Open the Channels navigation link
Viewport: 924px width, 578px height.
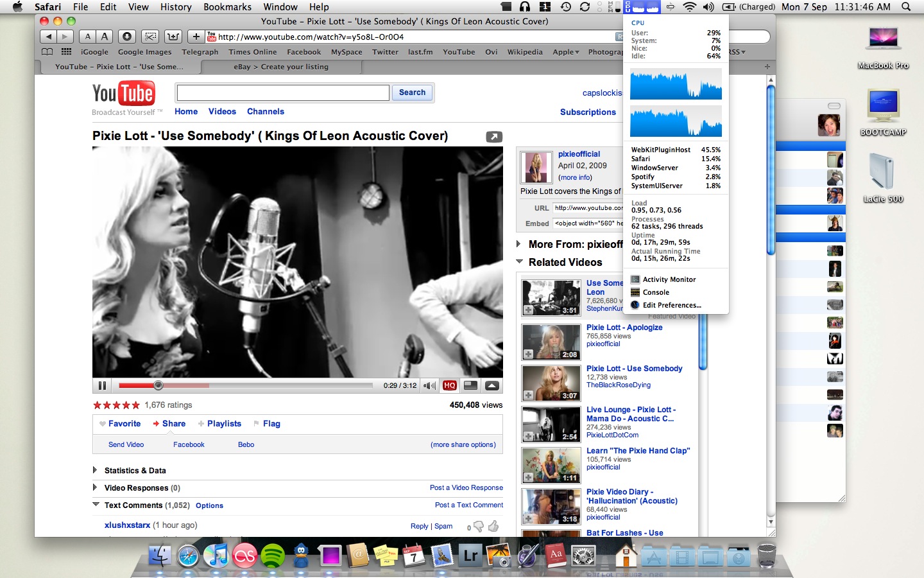pos(266,111)
